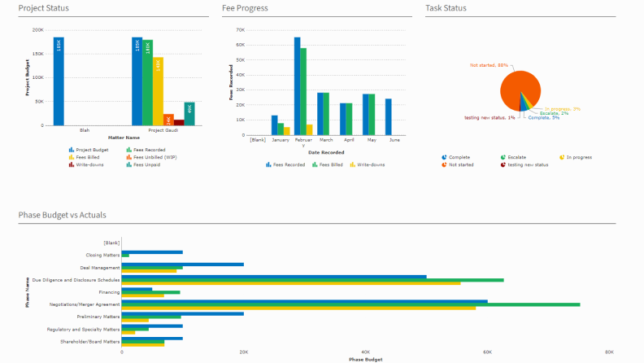Viewport: 644px width, 363px height.
Task: Select the Phase Budget vs Actuals heading
Action: [x=62, y=215]
